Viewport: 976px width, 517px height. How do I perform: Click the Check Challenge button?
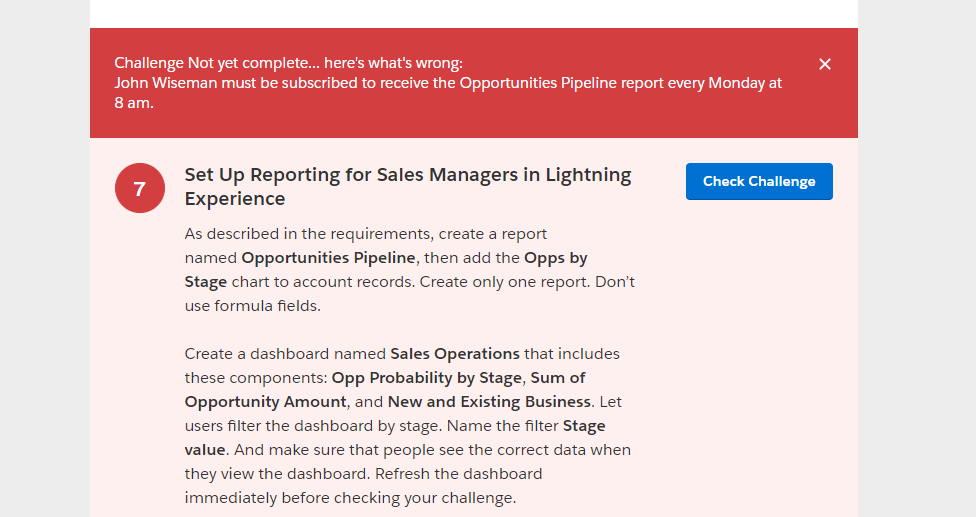(759, 181)
